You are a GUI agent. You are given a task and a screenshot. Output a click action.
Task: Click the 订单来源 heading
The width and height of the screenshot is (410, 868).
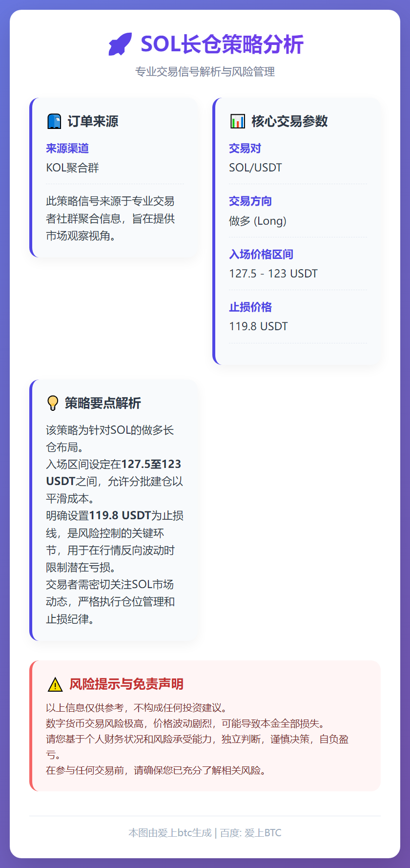93,121
